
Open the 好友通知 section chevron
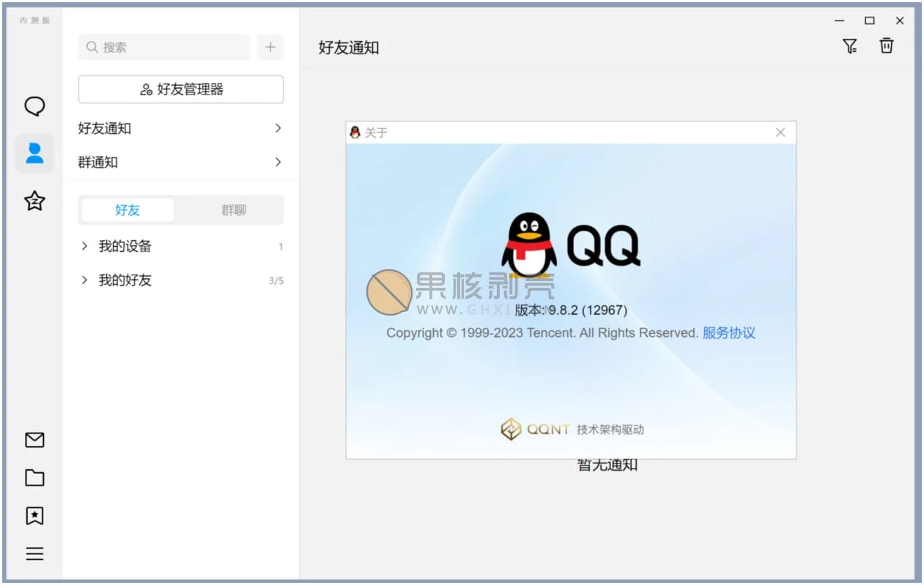[x=278, y=128]
